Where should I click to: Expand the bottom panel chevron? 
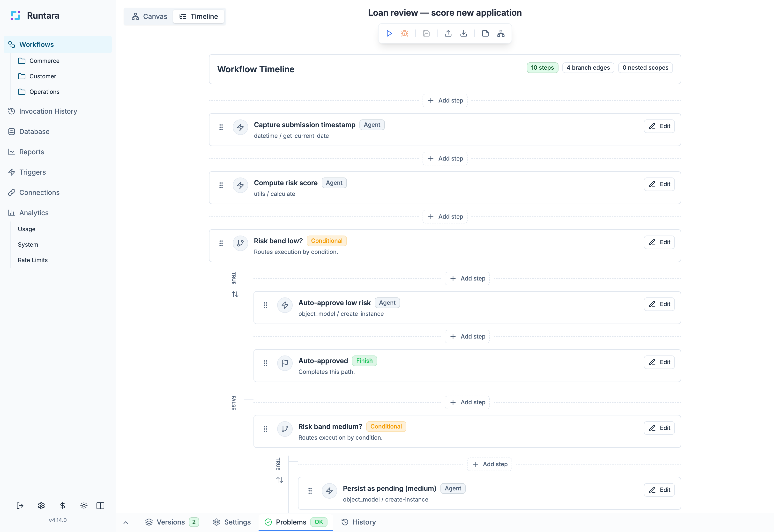point(126,522)
